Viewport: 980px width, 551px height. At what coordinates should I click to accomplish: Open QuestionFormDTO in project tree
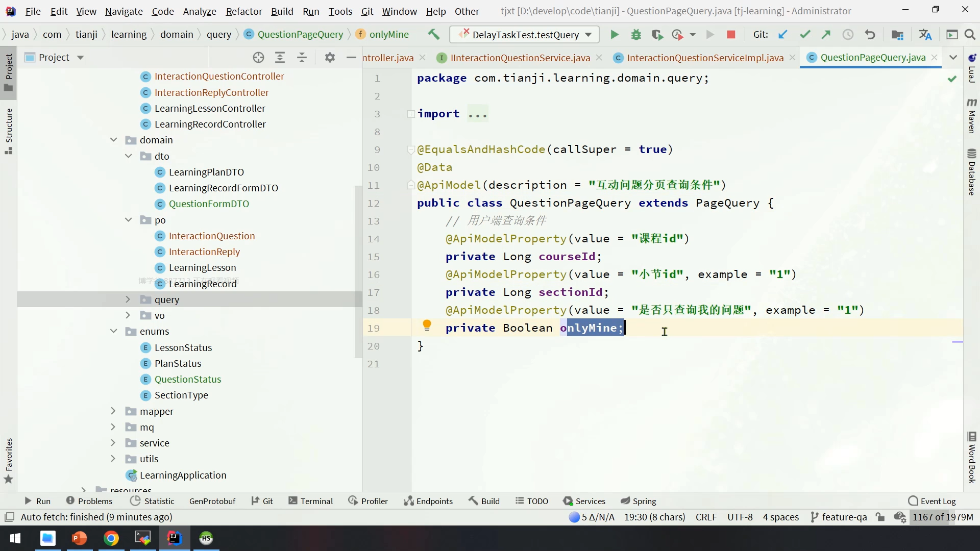coord(209,204)
